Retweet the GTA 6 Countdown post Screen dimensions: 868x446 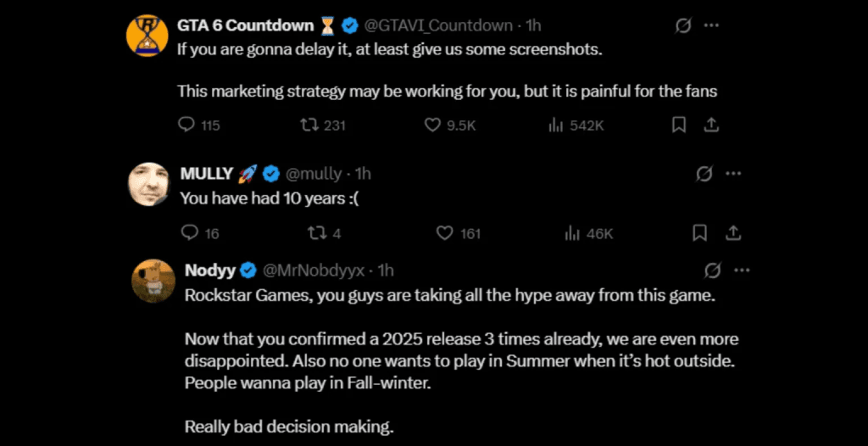click(x=309, y=125)
